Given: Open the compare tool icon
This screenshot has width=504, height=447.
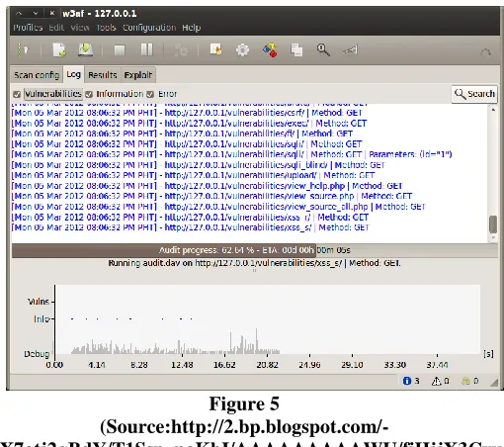Looking at the screenshot, I should pos(296,50).
